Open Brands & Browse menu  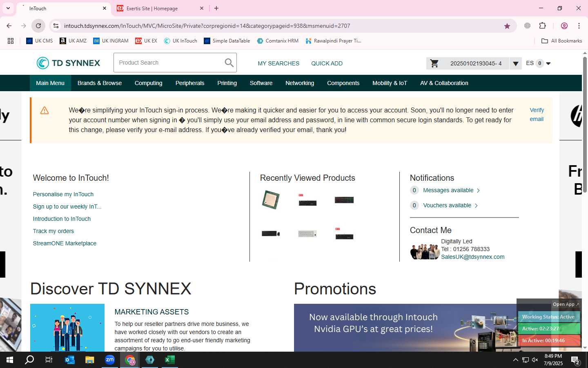click(x=100, y=83)
